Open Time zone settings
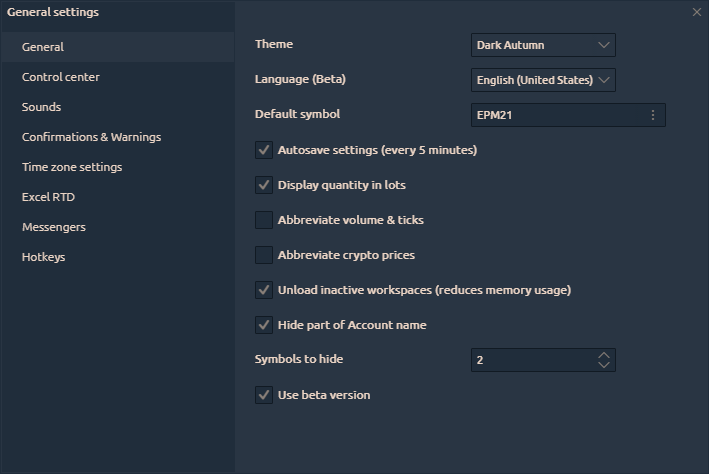Image resolution: width=709 pixels, height=474 pixels. [x=72, y=167]
